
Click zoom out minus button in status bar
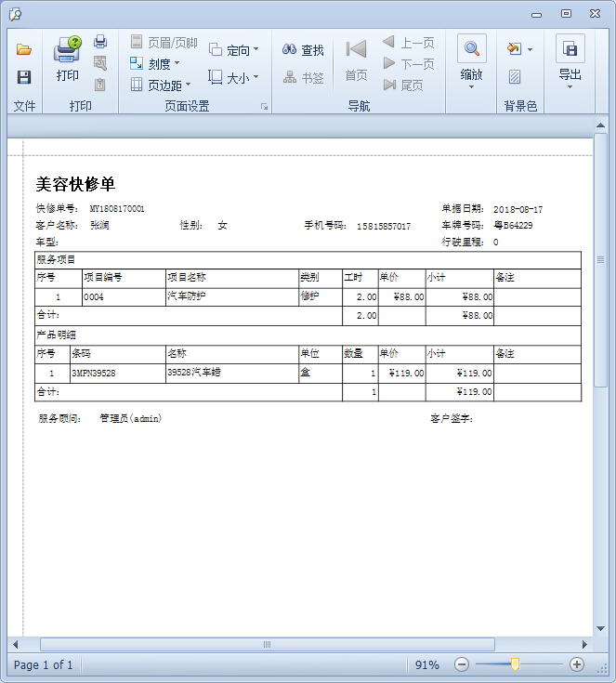coord(462,664)
